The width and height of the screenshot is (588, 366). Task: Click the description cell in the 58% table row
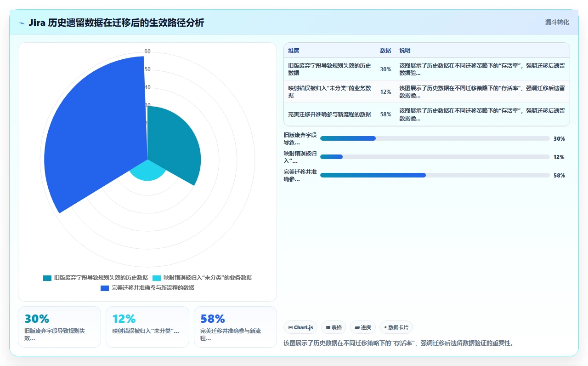click(x=482, y=114)
